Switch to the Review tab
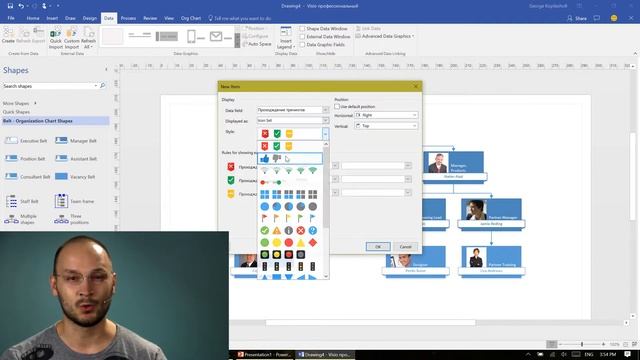The height and width of the screenshot is (360, 640). tap(150, 18)
